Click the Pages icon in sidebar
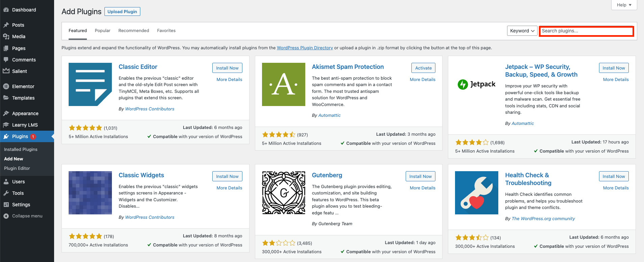This screenshot has height=262, width=644. point(6,48)
